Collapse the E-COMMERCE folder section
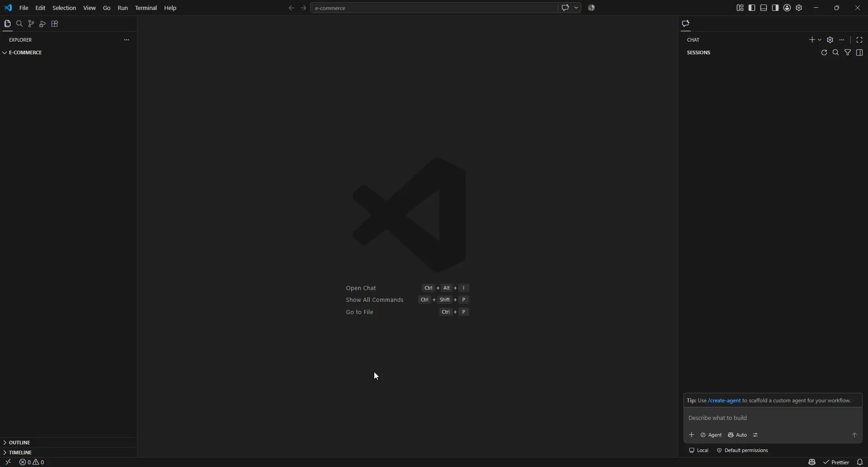 coord(68,52)
